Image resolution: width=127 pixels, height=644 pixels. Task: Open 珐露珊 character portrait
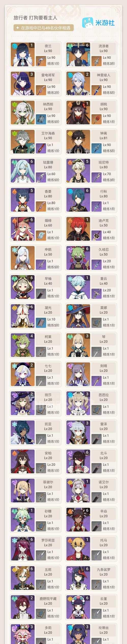[23, 171]
